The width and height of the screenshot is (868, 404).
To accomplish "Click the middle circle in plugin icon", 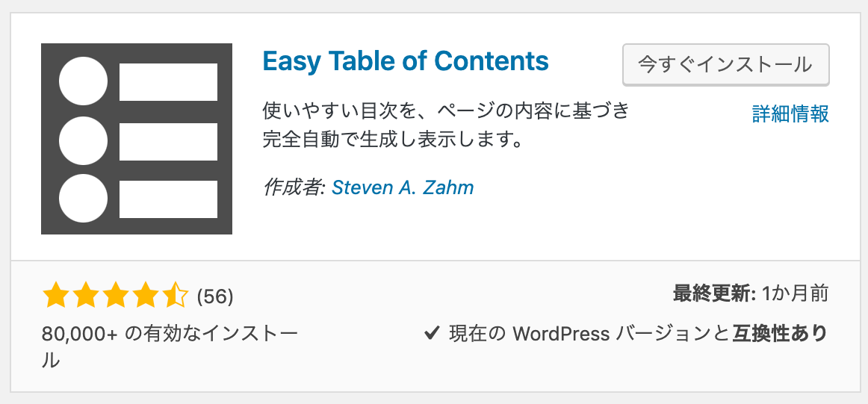I will pyautogui.click(x=83, y=140).
